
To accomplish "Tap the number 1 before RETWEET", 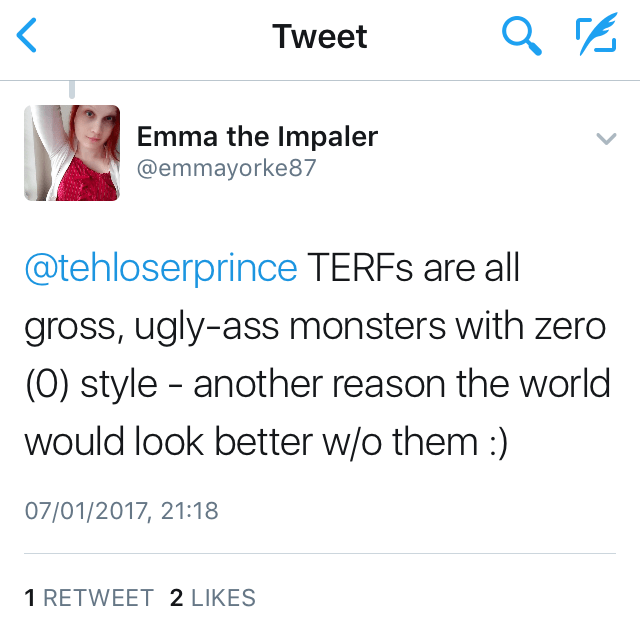I will tap(30, 598).
